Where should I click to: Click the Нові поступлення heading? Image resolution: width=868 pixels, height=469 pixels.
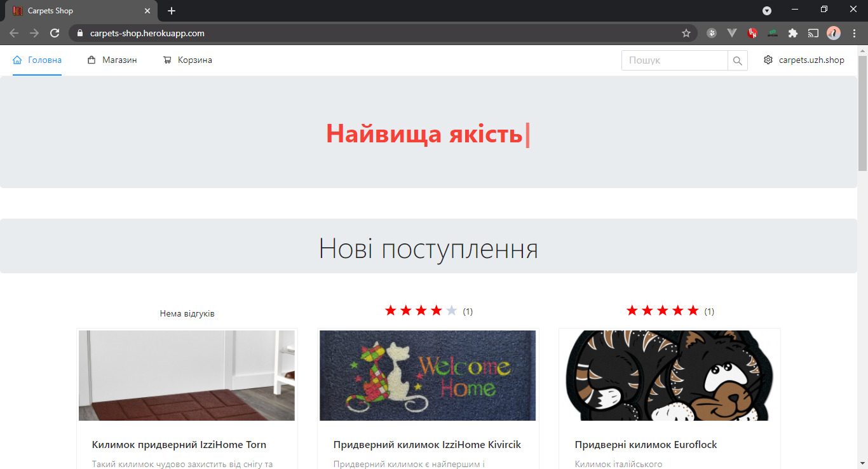(x=428, y=247)
